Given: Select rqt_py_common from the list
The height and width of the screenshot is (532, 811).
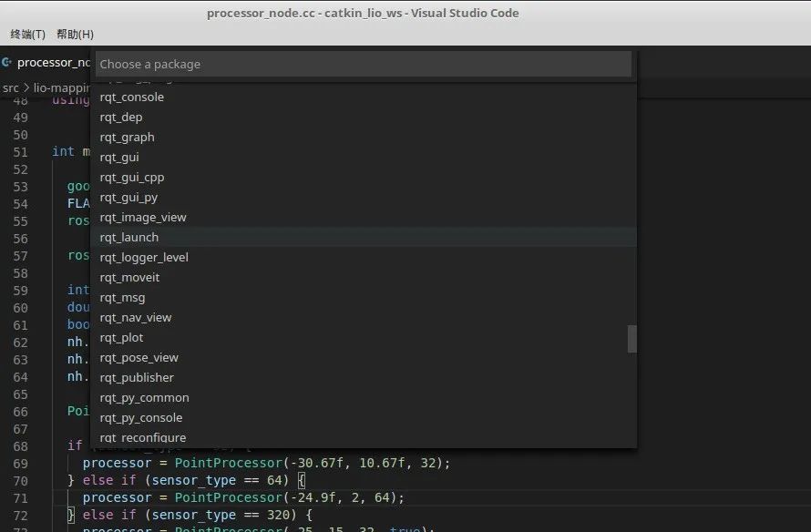Looking at the screenshot, I should point(364,397).
